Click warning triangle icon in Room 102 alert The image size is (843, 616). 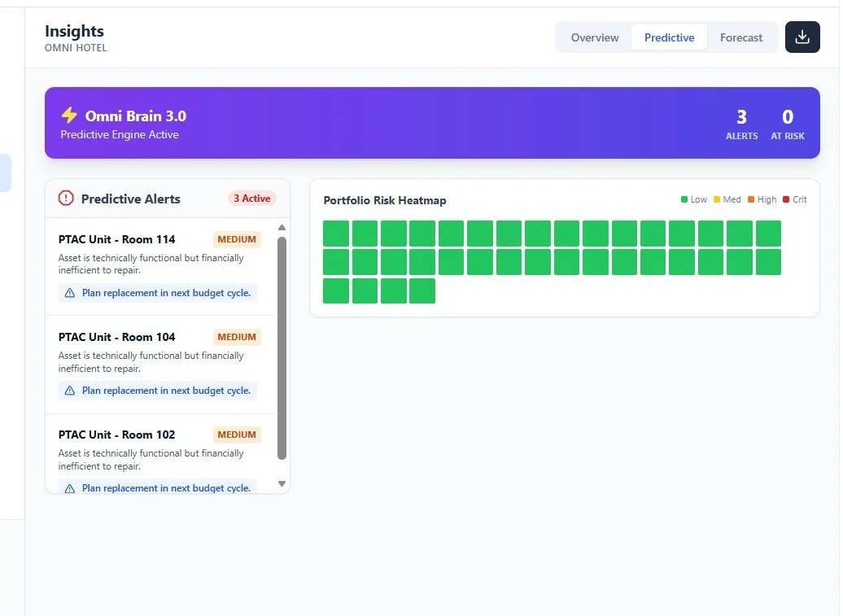(x=70, y=488)
